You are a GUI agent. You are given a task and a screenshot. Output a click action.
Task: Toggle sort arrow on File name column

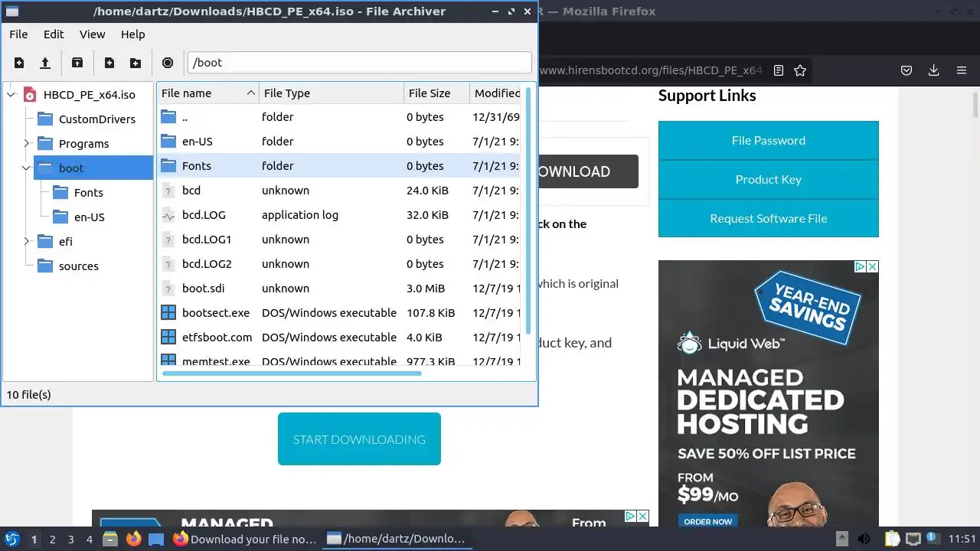(x=250, y=93)
